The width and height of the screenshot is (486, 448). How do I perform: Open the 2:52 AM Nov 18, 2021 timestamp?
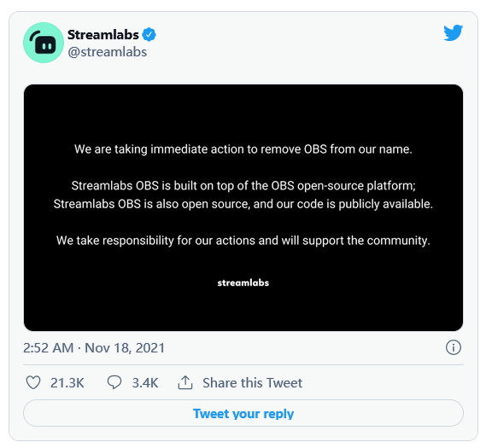click(x=94, y=347)
